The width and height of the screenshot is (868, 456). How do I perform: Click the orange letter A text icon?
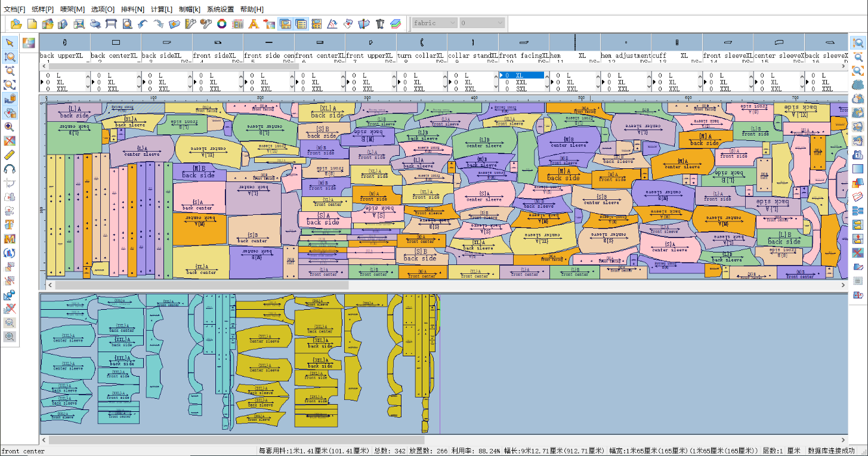pyautogui.click(x=253, y=24)
